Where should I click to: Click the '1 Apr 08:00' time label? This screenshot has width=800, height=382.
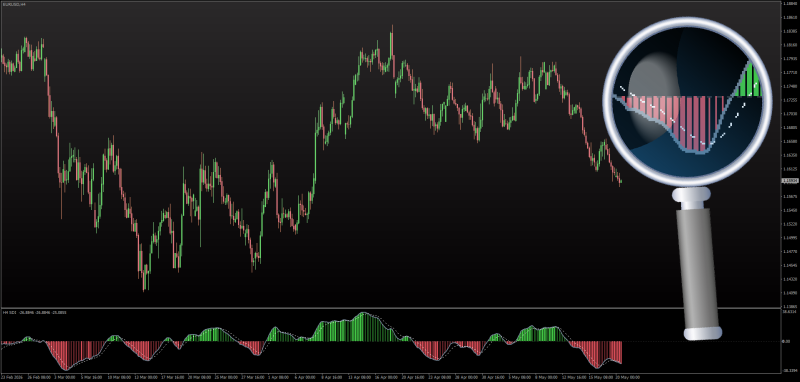pos(278,378)
